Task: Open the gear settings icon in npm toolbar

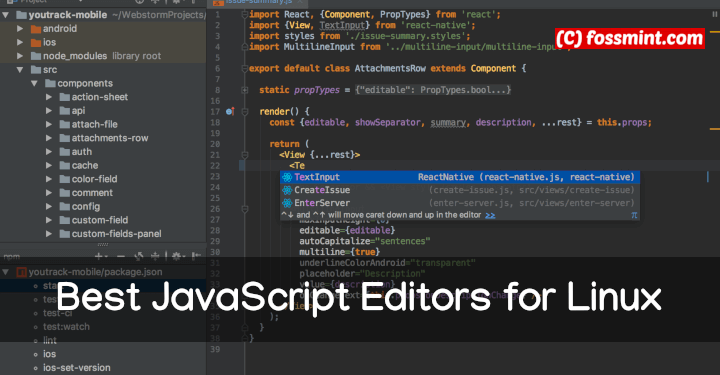Action: click(x=176, y=256)
